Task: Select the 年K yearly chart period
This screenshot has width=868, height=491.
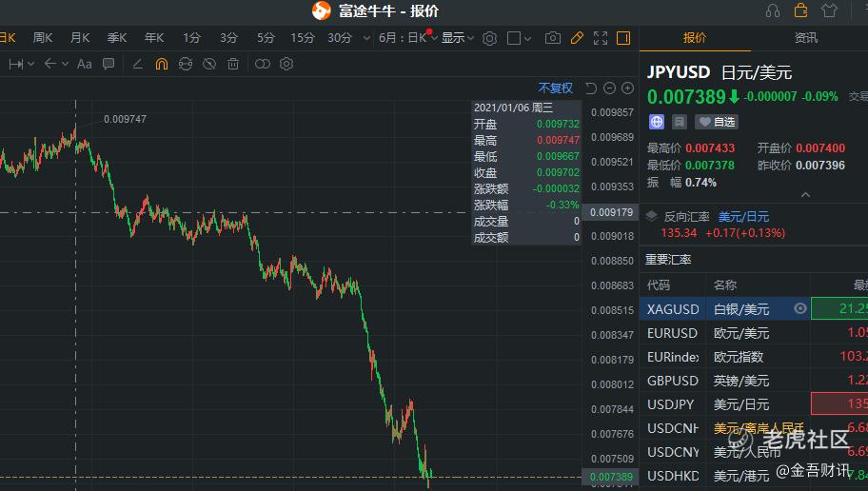Action: (154, 38)
